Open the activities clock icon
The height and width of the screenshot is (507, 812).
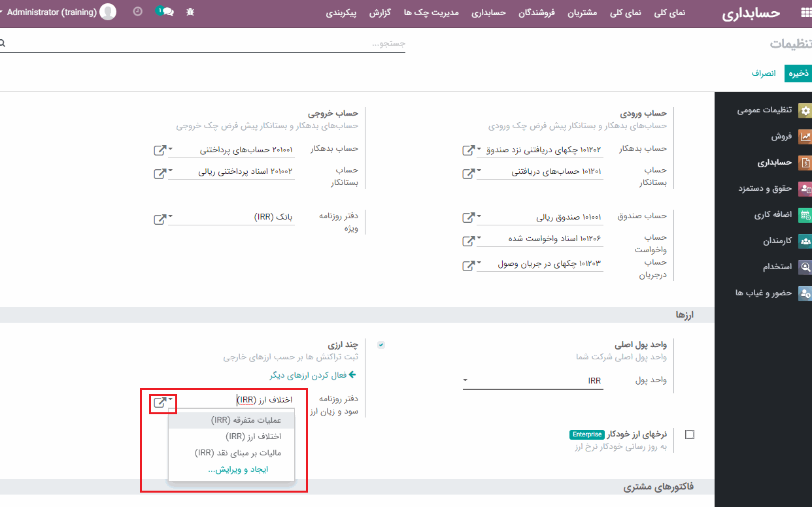point(137,12)
